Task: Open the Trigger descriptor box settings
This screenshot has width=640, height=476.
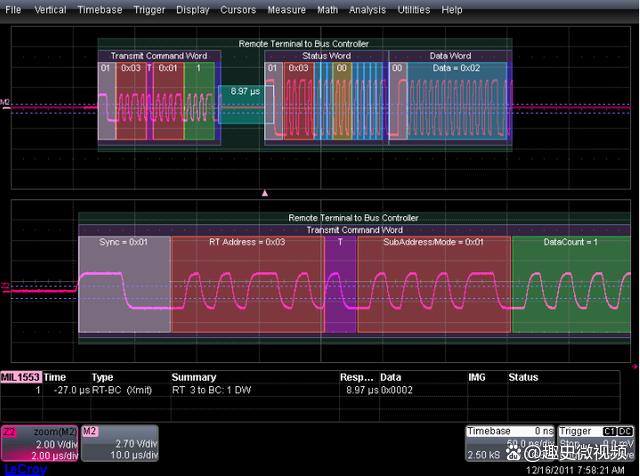Action: coord(594,438)
